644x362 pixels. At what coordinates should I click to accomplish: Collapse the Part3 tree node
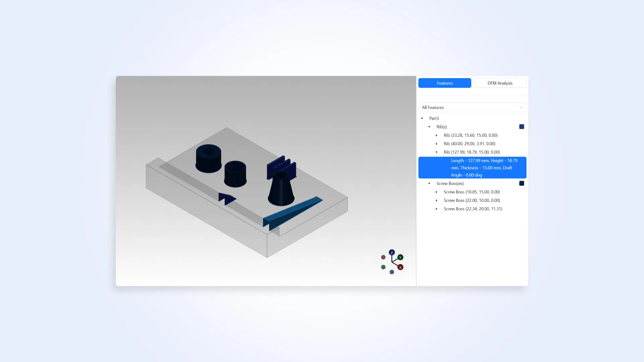tap(422, 118)
